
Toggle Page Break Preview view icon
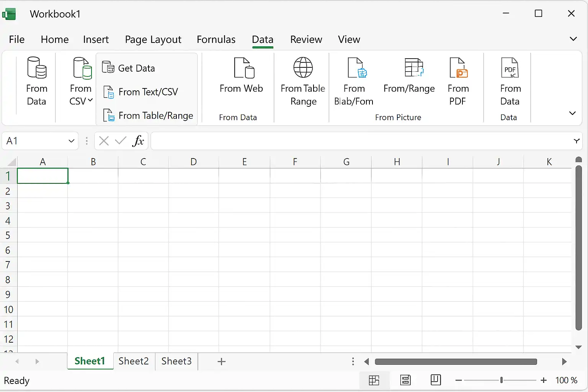pyautogui.click(x=436, y=380)
